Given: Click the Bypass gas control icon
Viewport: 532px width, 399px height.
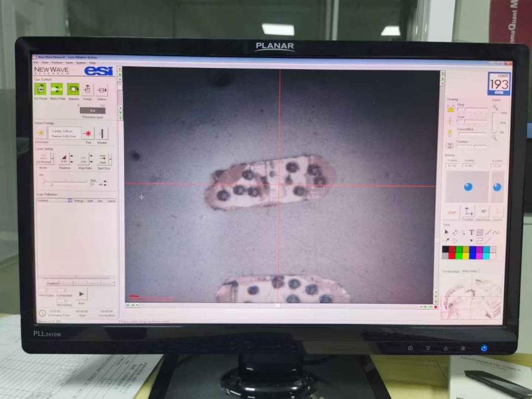Looking at the screenshot, I should click(73, 89).
